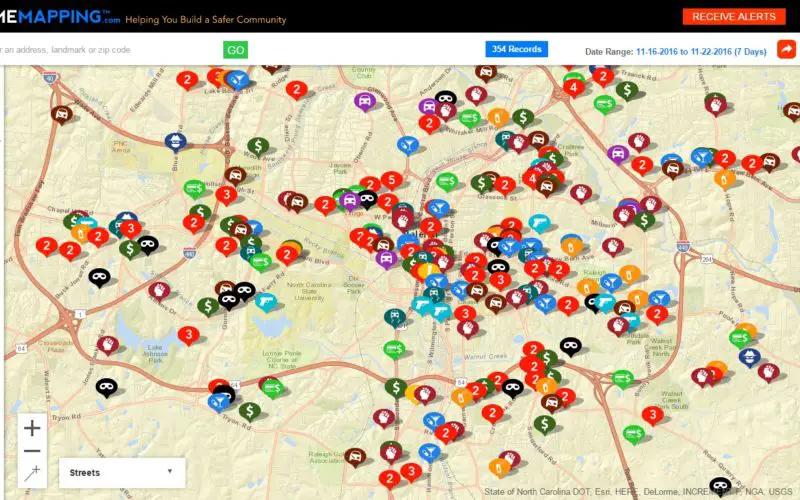This screenshot has width=800, height=500.
Task: Select green card marker below red 3 cluster
Action: pyautogui.click(x=633, y=434)
